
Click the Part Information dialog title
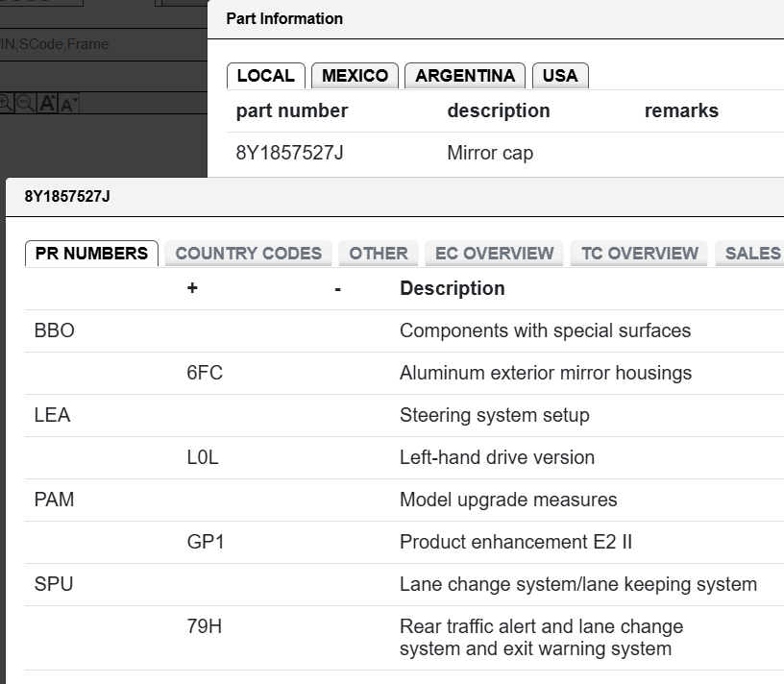[284, 18]
